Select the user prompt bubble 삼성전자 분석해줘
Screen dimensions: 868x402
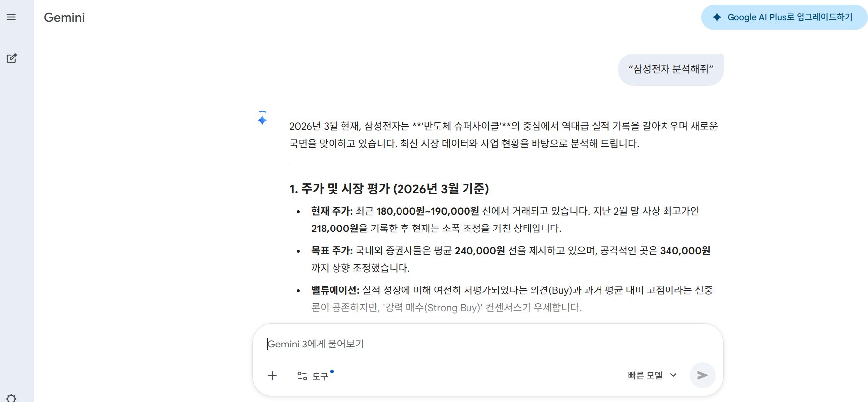click(x=670, y=69)
